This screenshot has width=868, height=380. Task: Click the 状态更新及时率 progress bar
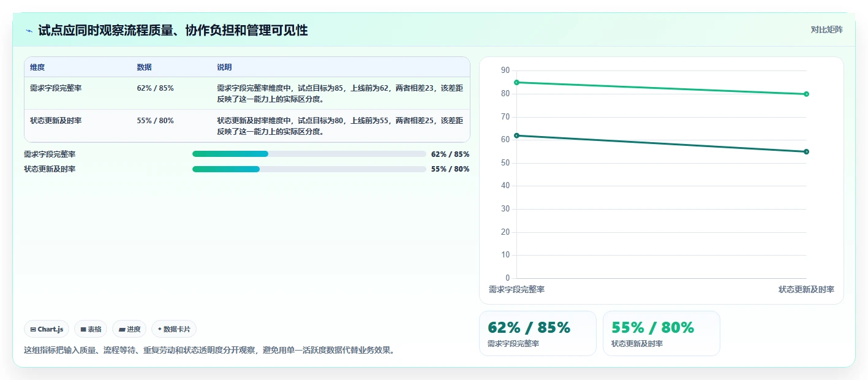point(309,169)
